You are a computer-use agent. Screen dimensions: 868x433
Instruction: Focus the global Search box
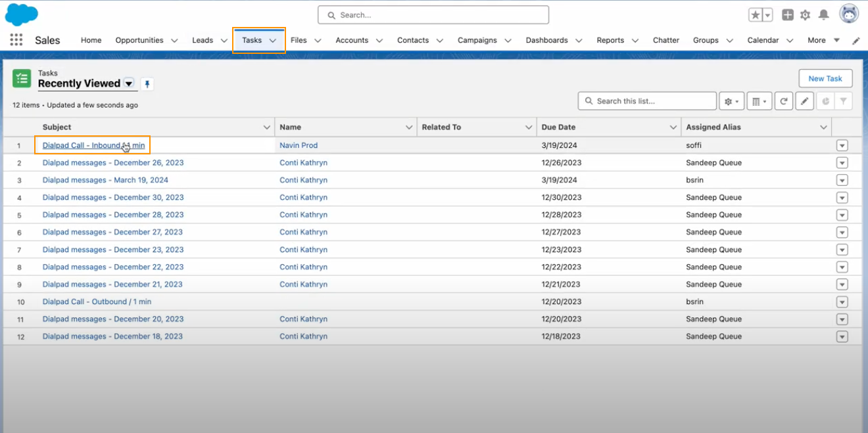[x=433, y=14]
